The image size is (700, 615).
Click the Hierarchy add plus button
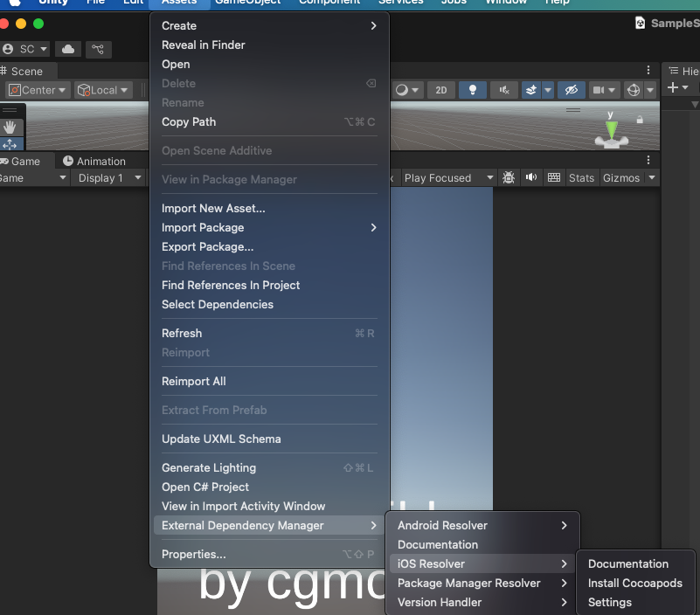[673, 87]
